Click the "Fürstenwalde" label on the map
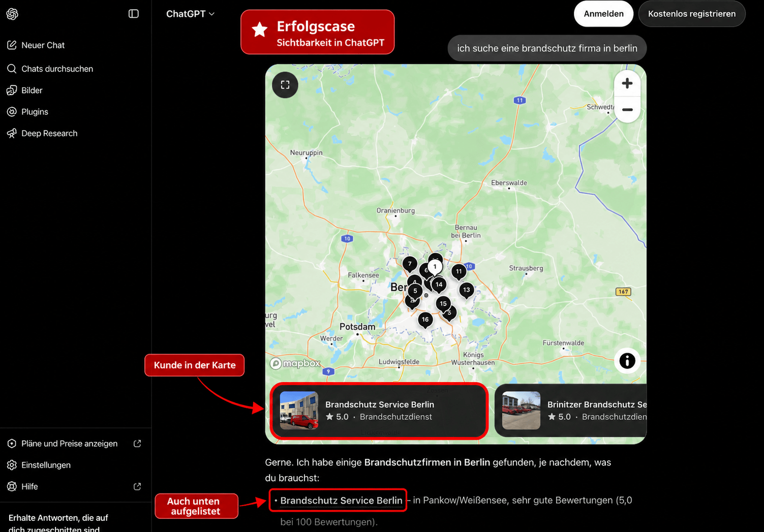764x532 pixels. [563, 343]
